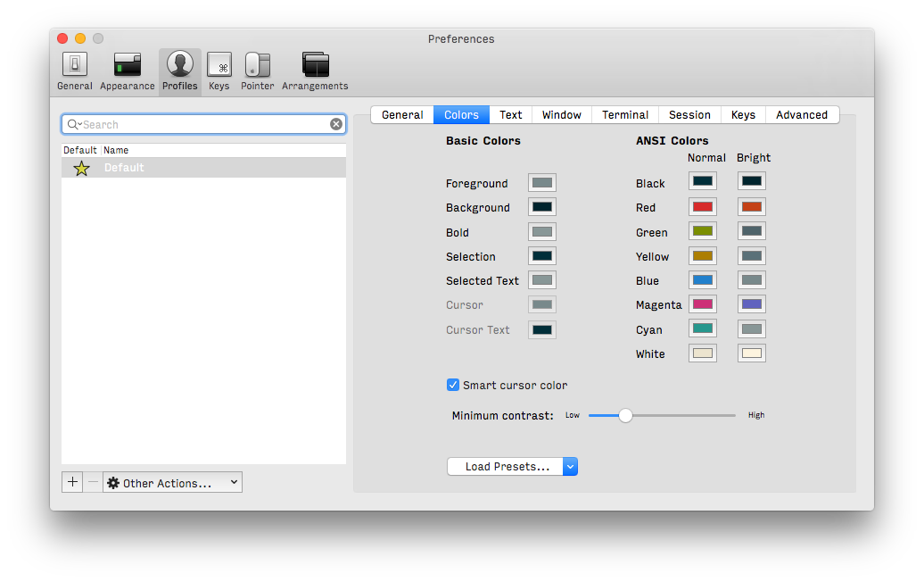Change the Normal White ANSI color
924x582 pixels.
pos(703,353)
